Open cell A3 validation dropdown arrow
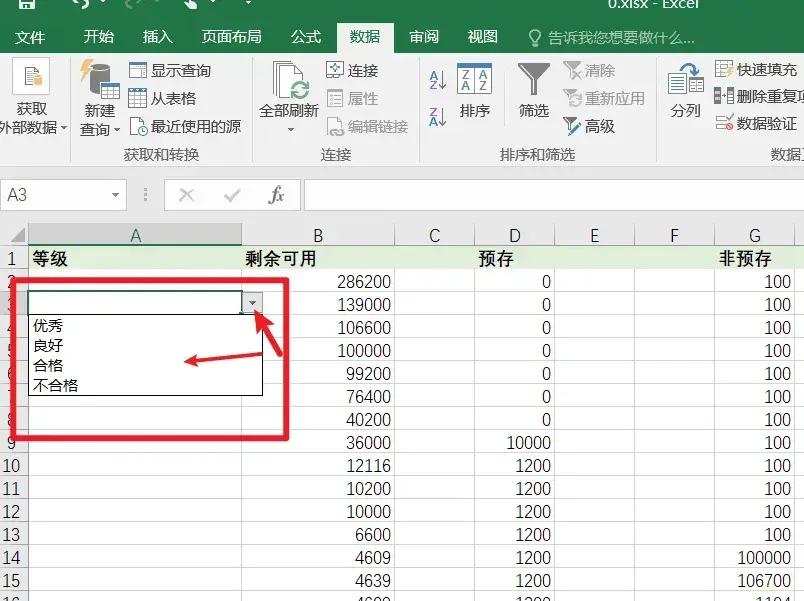 click(252, 303)
